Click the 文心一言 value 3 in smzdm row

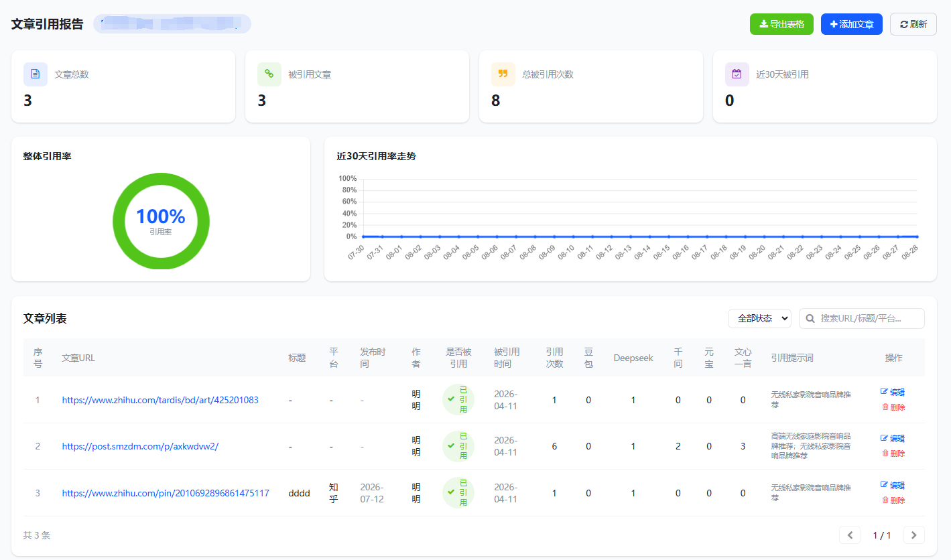click(x=743, y=446)
